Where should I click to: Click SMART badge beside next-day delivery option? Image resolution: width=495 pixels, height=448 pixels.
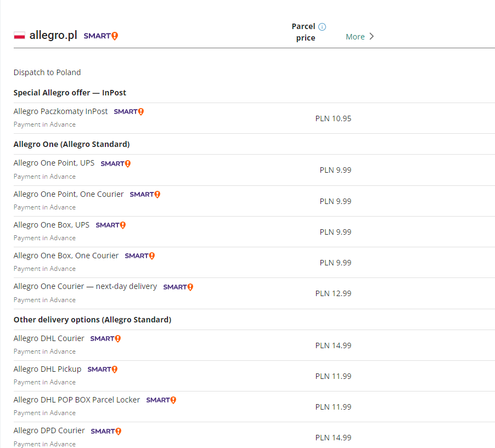click(x=178, y=287)
